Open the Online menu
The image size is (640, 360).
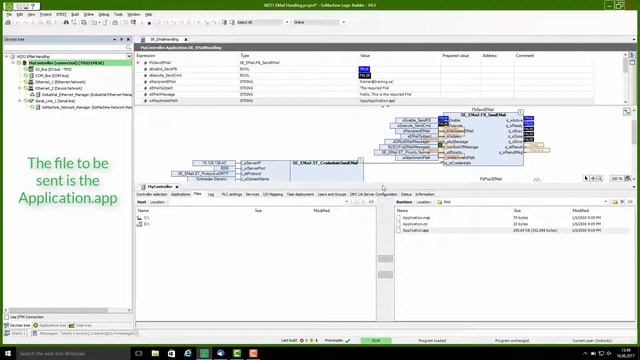point(89,14)
